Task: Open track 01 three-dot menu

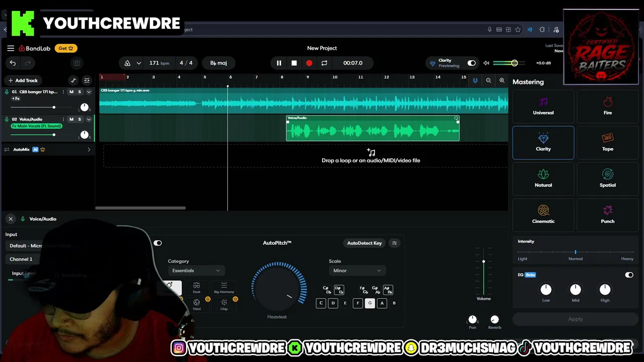Action: point(63,92)
